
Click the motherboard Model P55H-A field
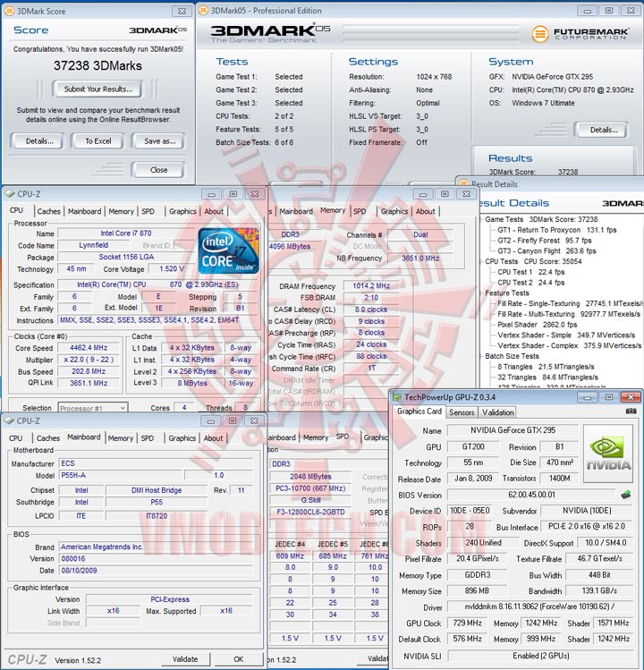click(x=121, y=475)
